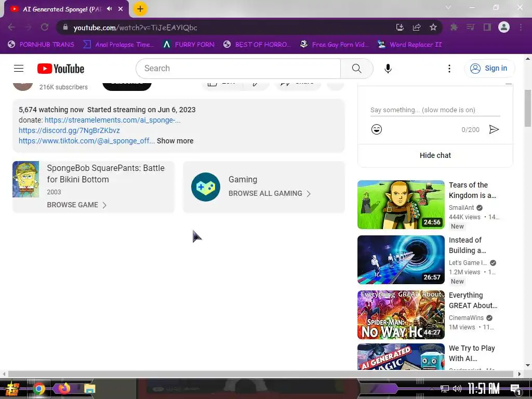This screenshot has height=399, width=532.
Task: Click the Say something chat input
Action: tap(435, 110)
